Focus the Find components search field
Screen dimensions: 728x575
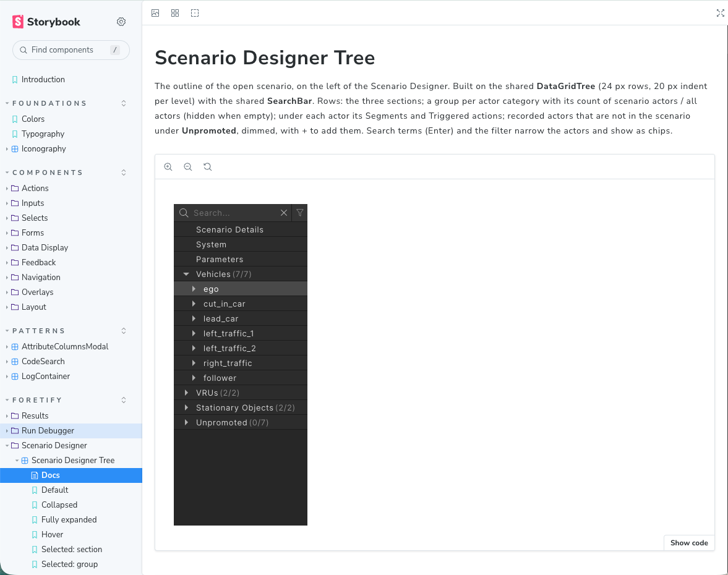pos(71,49)
